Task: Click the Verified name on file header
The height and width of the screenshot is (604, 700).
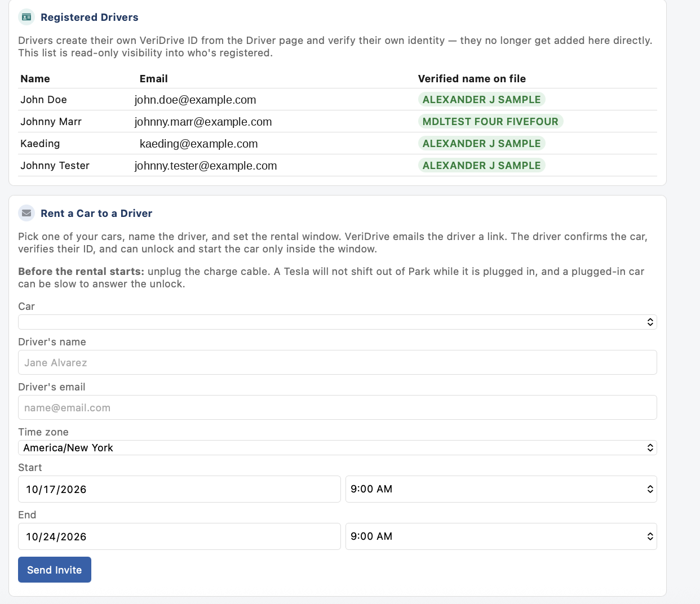Action: 472,79
